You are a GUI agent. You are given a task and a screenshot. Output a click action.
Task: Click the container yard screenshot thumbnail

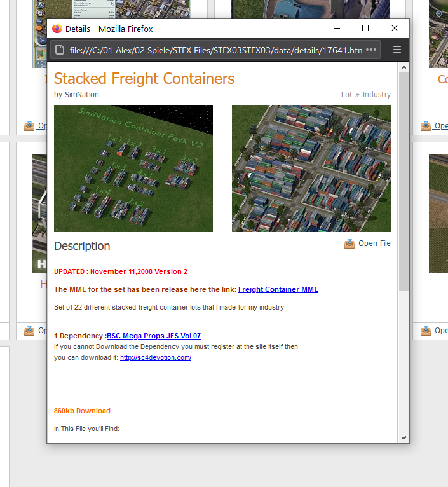[311, 168]
